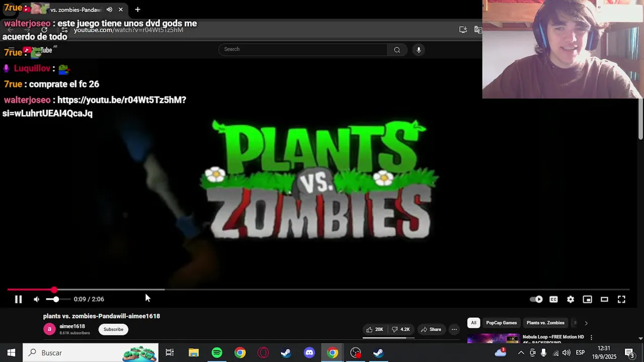This screenshot has width=644, height=362.
Task: Open the first Steam taskbar icon
Action: 286,353
